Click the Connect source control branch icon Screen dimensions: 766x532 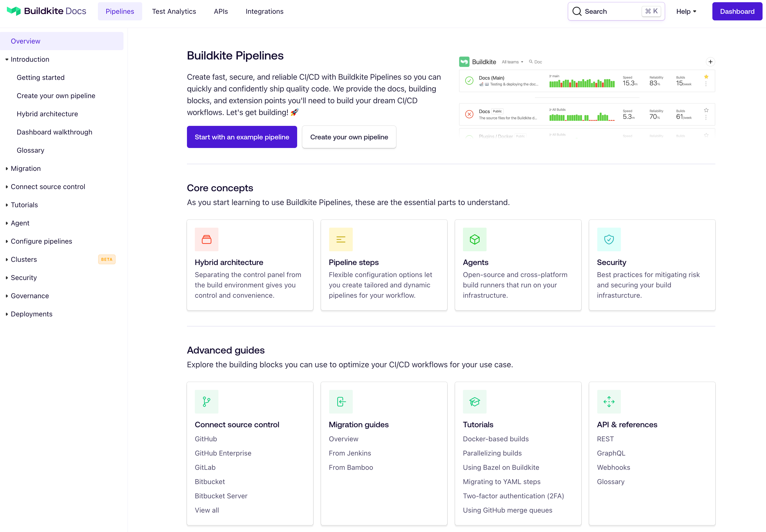click(206, 402)
